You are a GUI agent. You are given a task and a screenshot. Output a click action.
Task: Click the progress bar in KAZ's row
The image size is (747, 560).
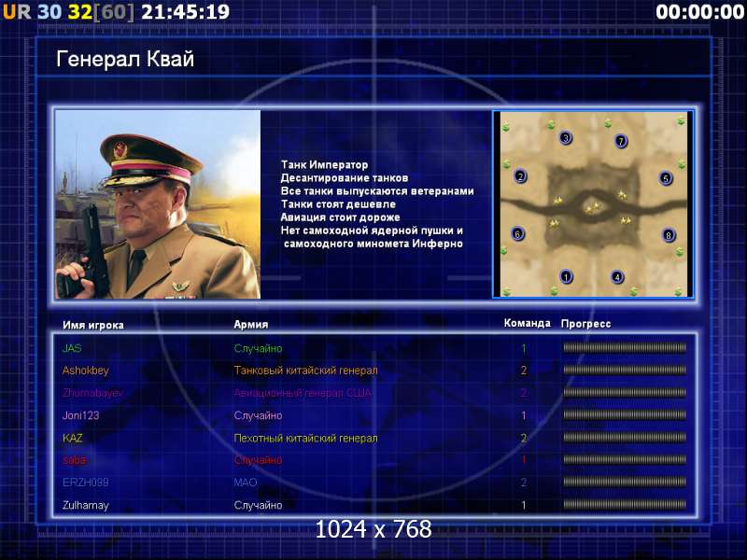pos(625,437)
